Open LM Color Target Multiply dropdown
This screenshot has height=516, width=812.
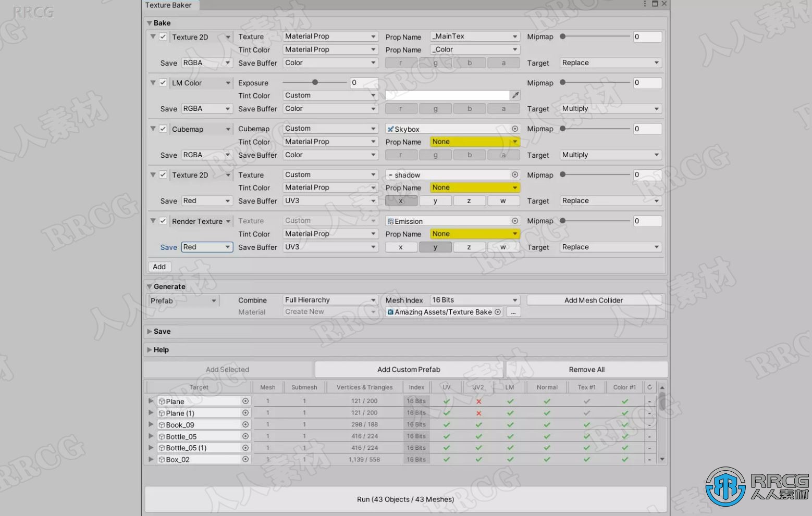coord(611,108)
